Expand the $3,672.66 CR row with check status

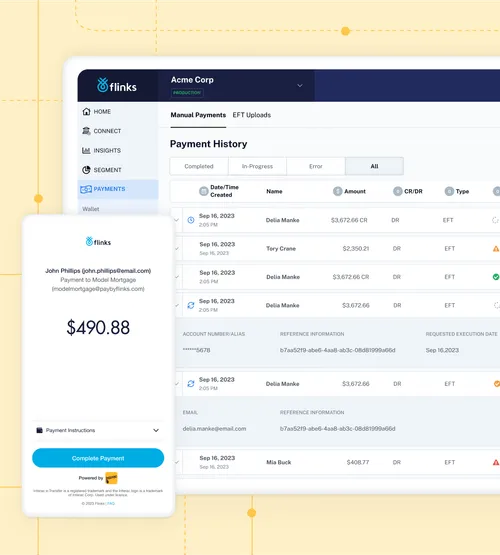[x=177, y=277]
